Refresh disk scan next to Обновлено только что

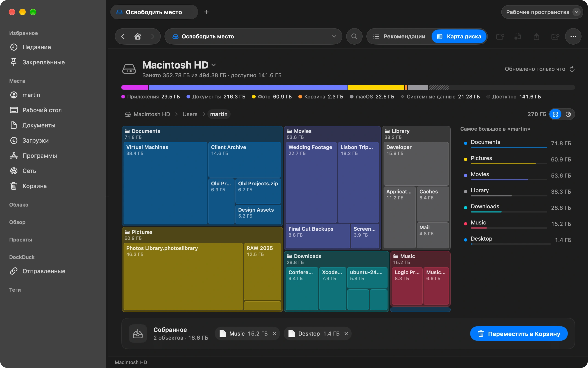click(x=572, y=69)
